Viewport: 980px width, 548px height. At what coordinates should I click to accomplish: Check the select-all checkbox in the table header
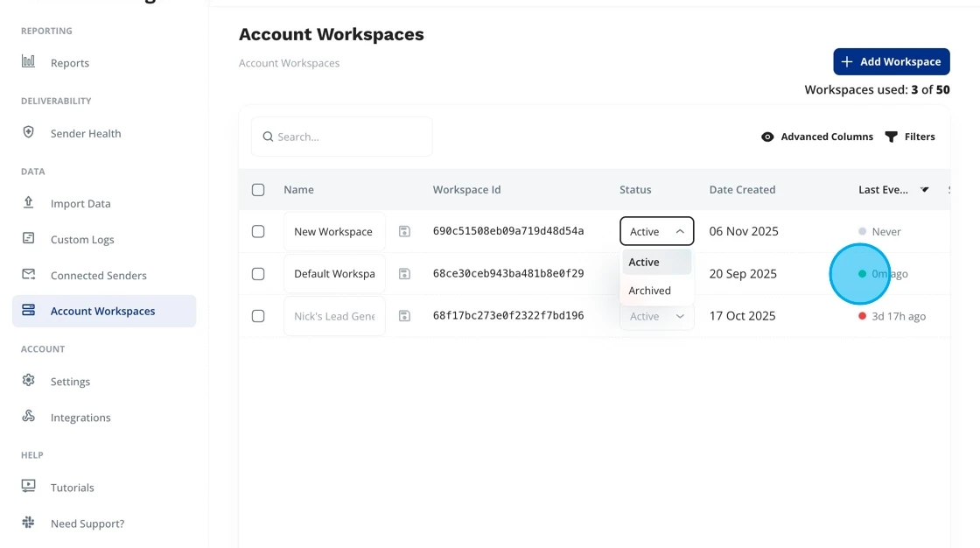pyautogui.click(x=257, y=189)
